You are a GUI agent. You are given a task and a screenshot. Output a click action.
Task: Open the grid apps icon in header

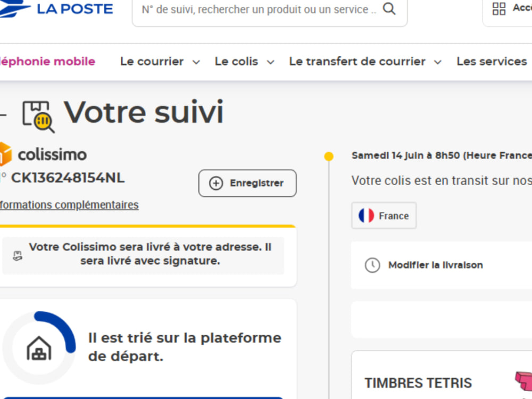[x=499, y=9]
